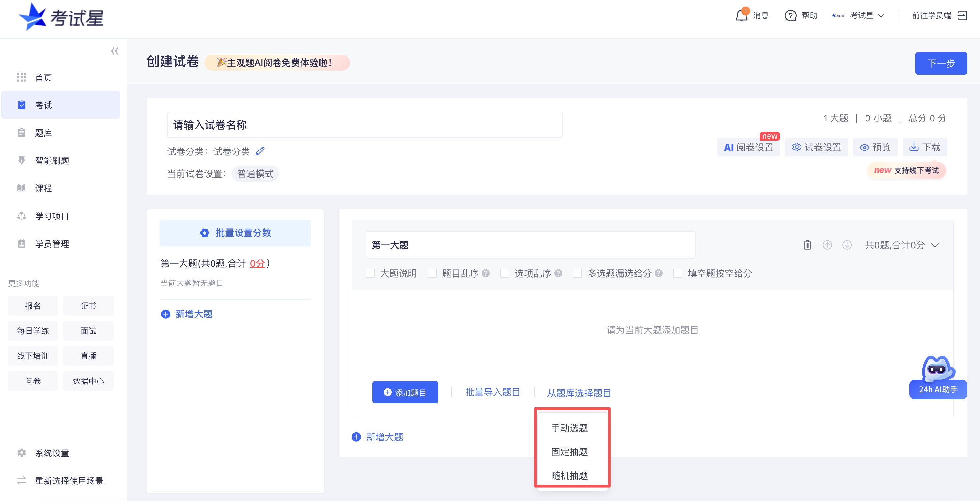The width and height of the screenshot is (980, 501).
Task: Enable the 填空题按空给分 checkbox
Action: coord(677,273)
